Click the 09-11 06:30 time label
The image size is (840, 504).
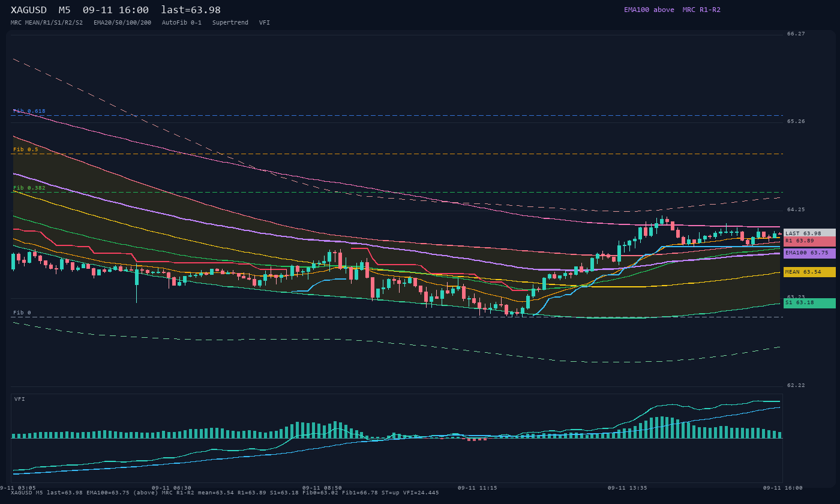172,488
